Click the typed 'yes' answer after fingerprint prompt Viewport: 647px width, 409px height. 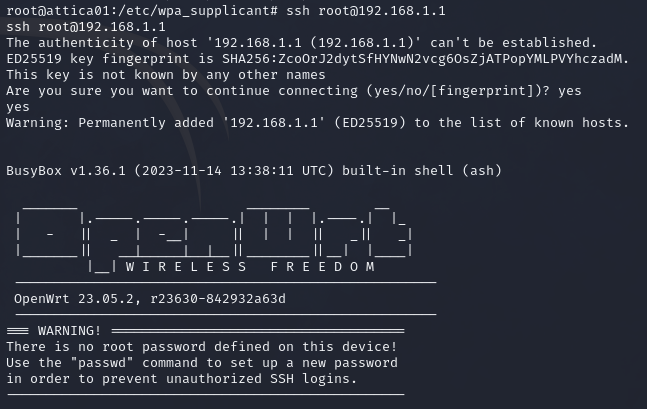coord(569,91)
